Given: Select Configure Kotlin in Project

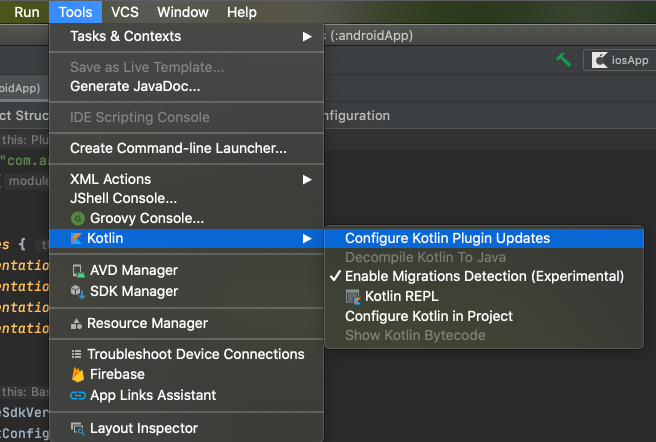Looking at the screenshot, I should pos(484,316).
